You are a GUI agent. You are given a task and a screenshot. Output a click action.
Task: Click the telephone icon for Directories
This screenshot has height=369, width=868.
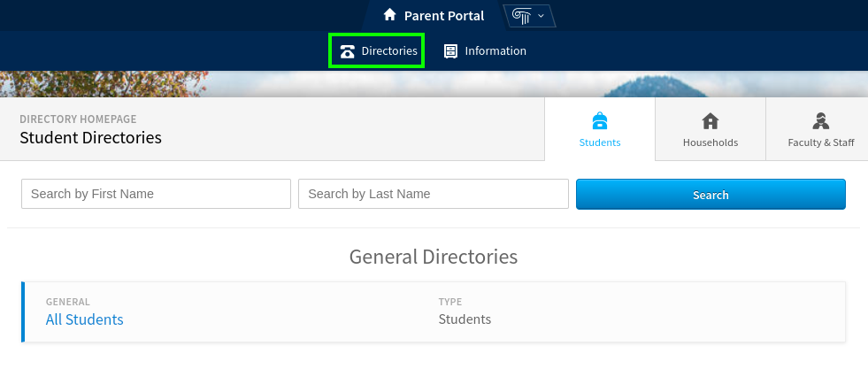click(348, 51)
